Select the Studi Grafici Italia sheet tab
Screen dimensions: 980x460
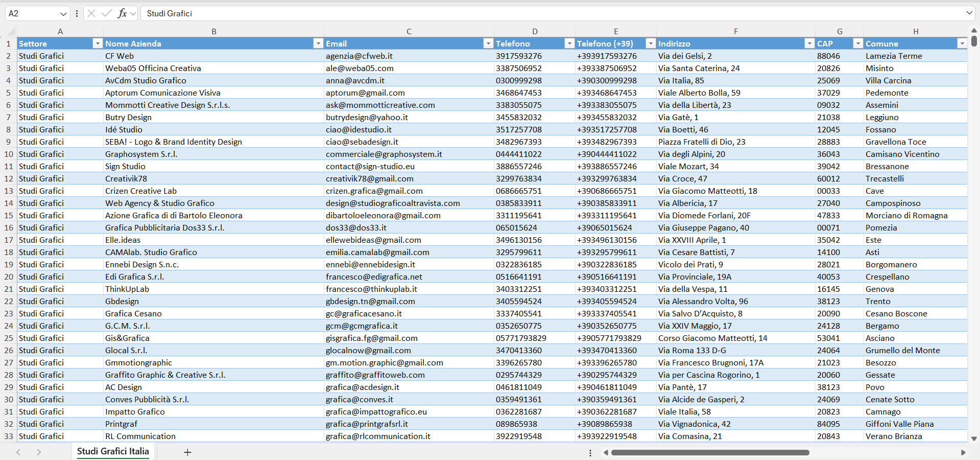coord(113,451)
